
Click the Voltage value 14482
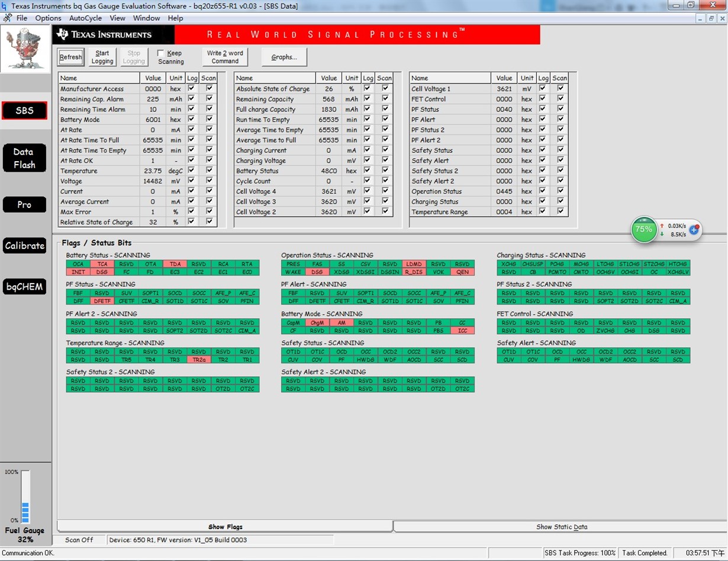tap(153, 181)
